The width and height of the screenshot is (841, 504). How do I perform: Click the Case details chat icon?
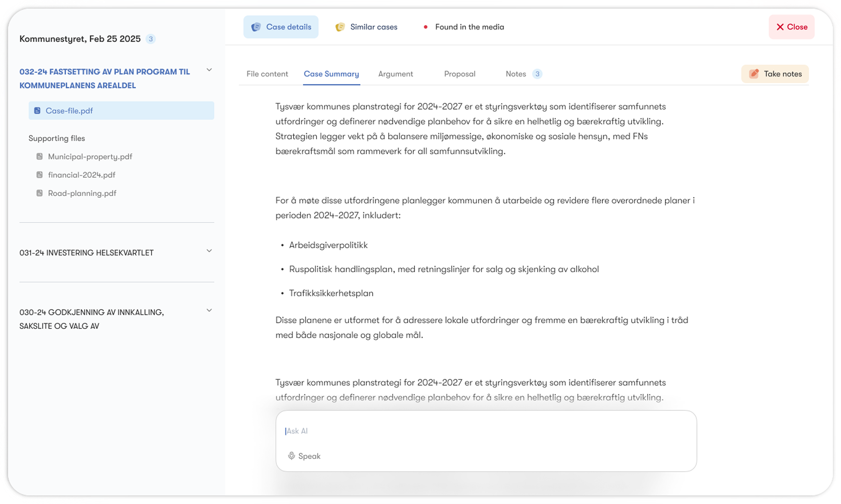(x=256, y=27)
